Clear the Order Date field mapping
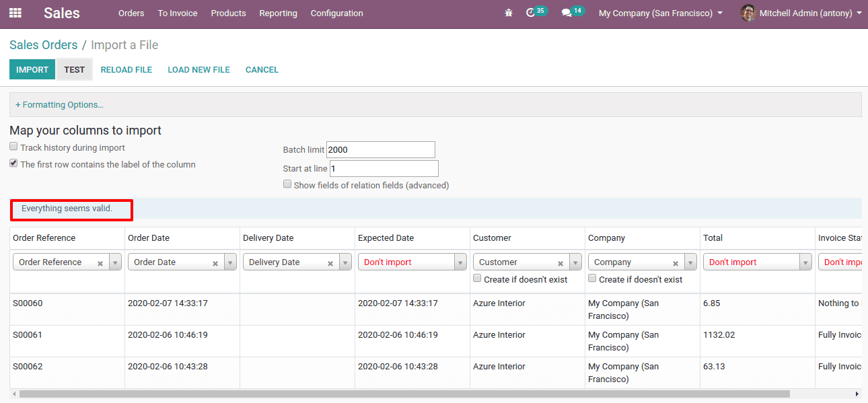 (x=215, y=264)
